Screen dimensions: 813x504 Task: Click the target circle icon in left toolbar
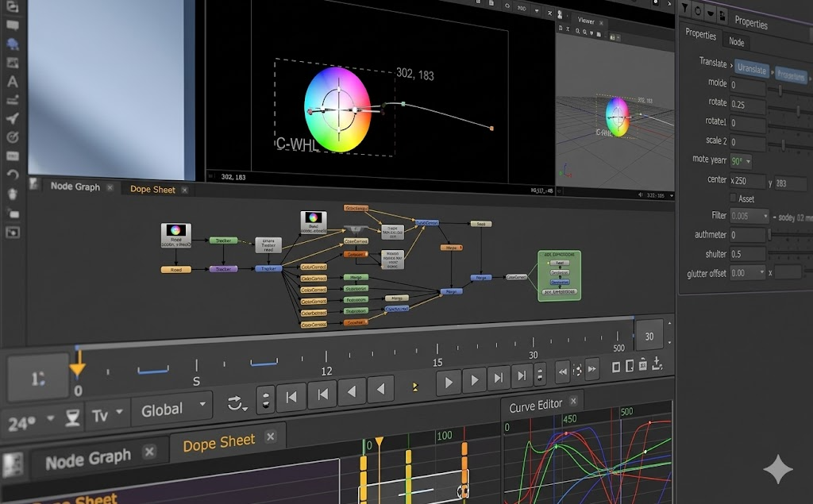13,137
